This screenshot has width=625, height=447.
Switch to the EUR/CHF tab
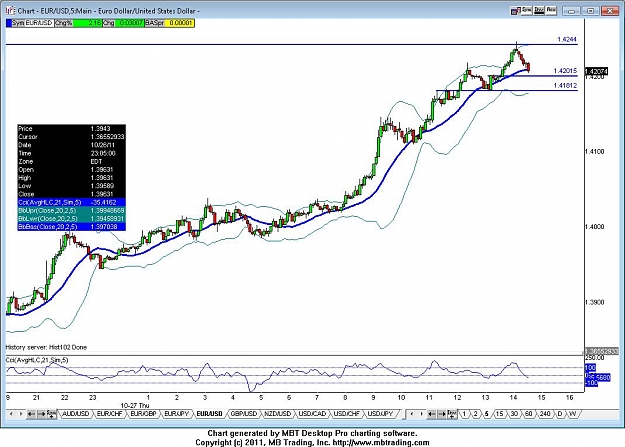tap(110, 414)
